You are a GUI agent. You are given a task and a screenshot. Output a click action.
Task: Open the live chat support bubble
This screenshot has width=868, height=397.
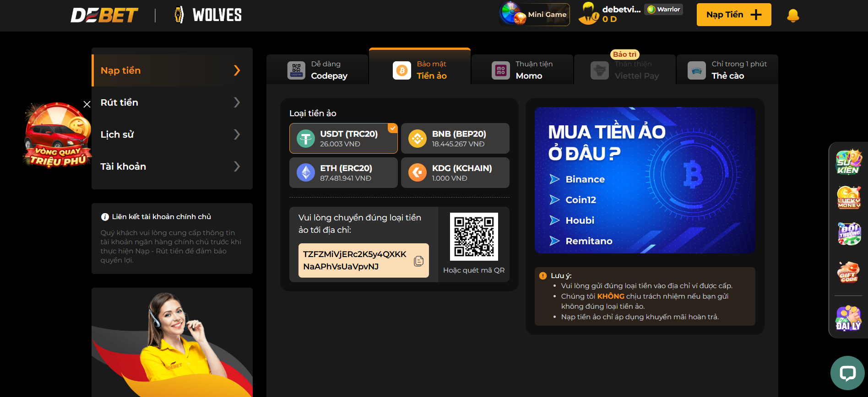(847, 373)
